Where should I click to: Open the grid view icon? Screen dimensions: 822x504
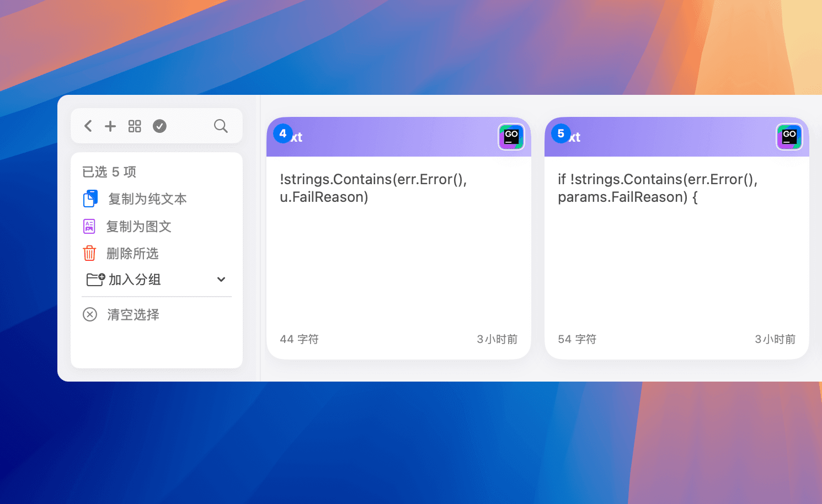pyautogui.click(x=135, y=126)
